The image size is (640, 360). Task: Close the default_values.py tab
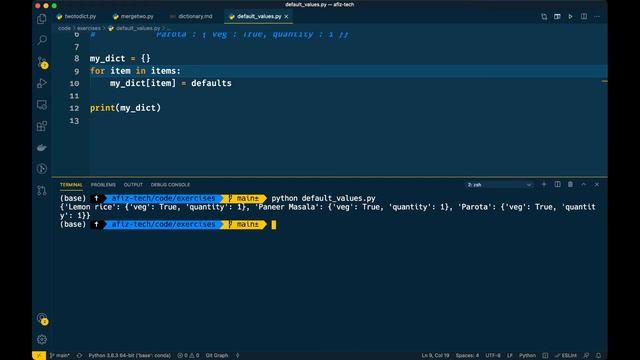point(286,17)
